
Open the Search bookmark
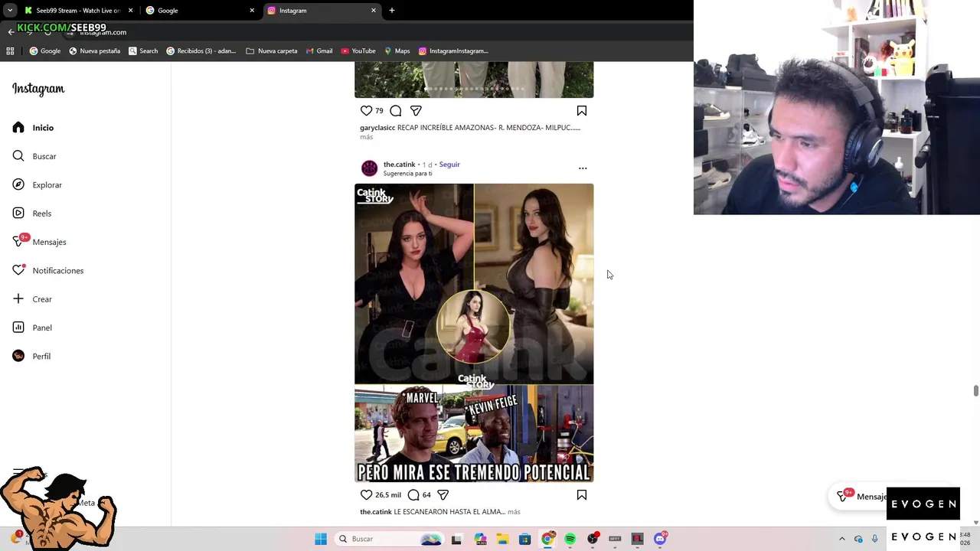143,51
